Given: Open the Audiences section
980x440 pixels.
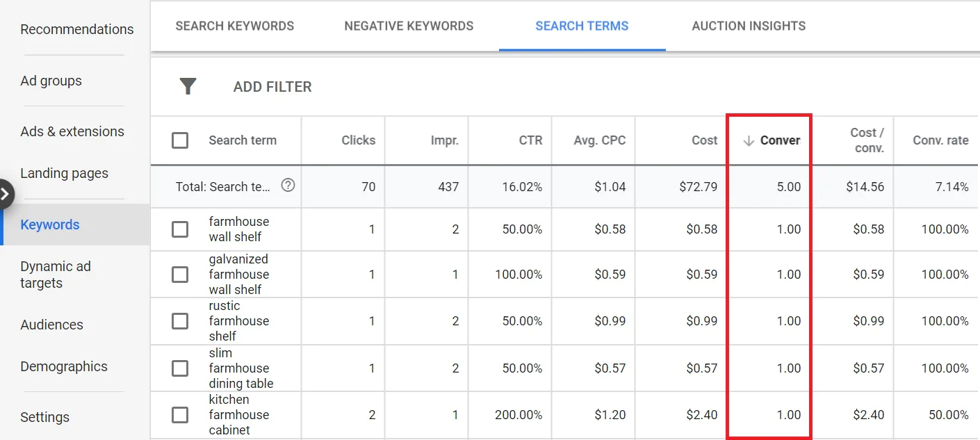Looking at the screenshot, I should tap(53, 325).
